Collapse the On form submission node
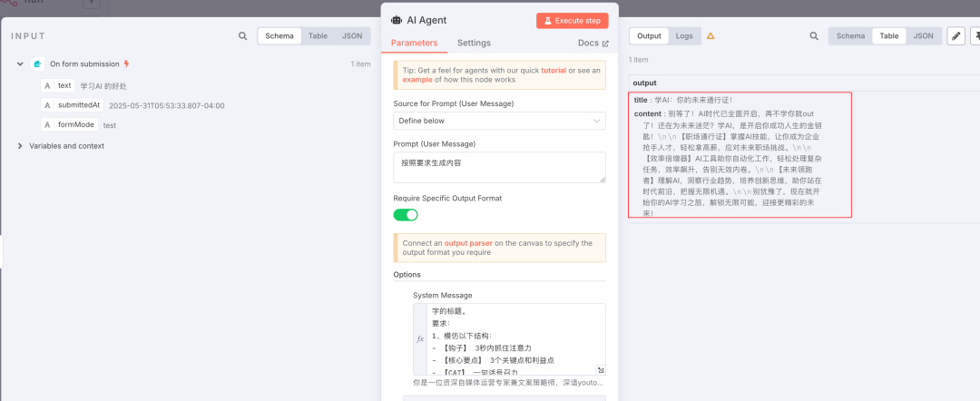Viewport: 980px width, 401px height. (x=20, y=64)
